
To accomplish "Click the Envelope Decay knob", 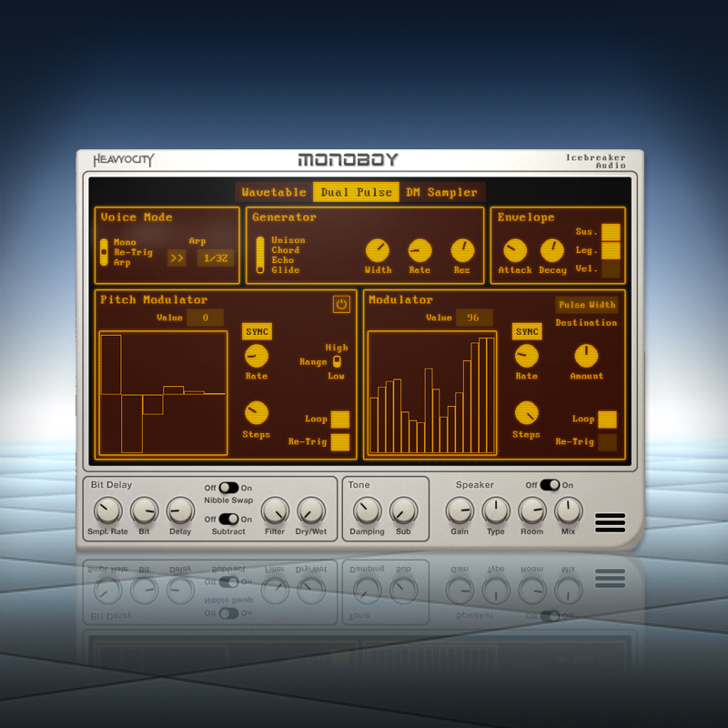I will coord(552,251).
